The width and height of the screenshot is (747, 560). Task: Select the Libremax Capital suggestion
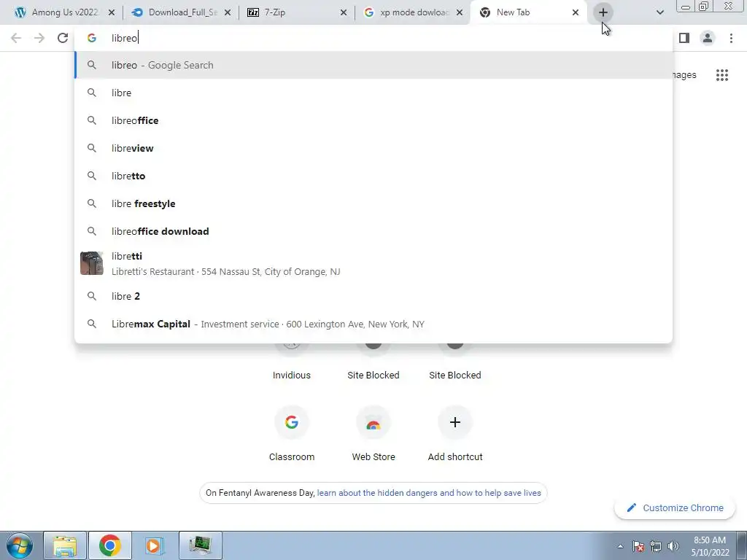point(373,324)
